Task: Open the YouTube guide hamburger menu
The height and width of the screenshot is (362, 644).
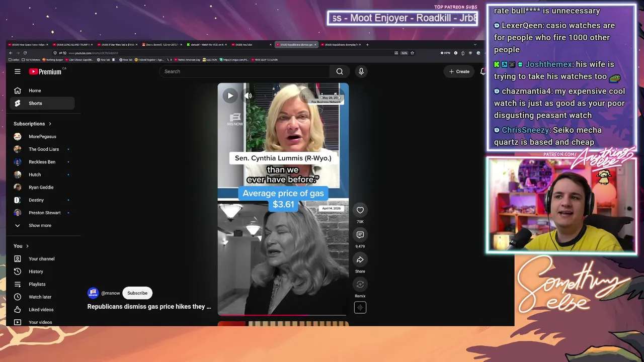Action: (18, 71)
